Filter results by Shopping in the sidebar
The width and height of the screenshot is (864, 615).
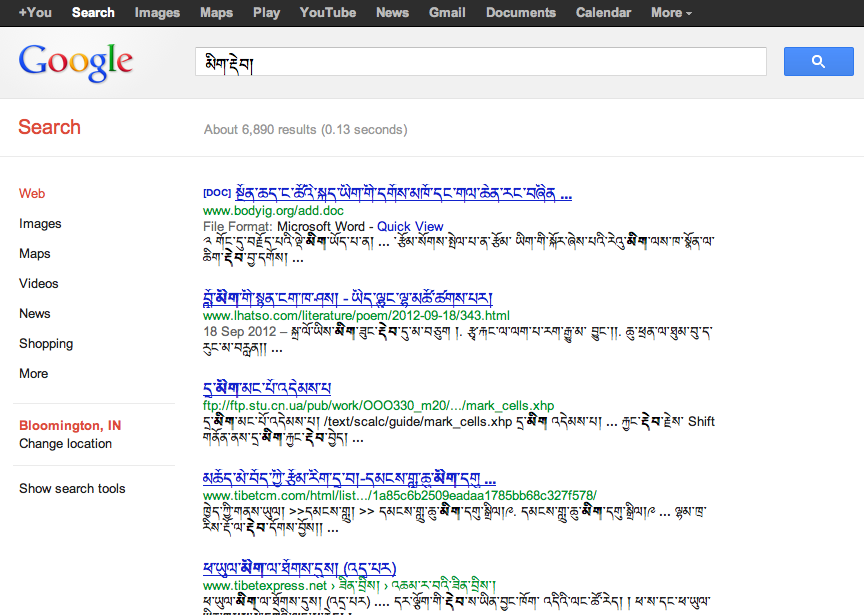coord(46,343)
